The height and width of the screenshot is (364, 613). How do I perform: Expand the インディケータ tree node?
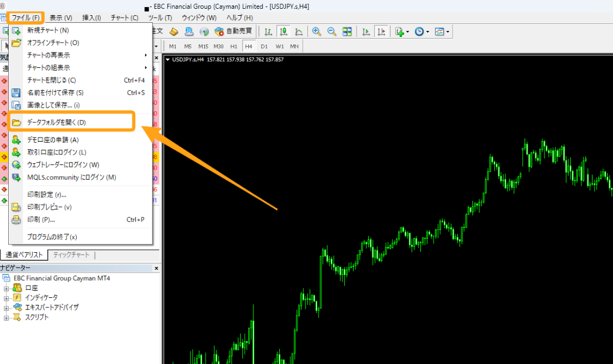point(6,299)
